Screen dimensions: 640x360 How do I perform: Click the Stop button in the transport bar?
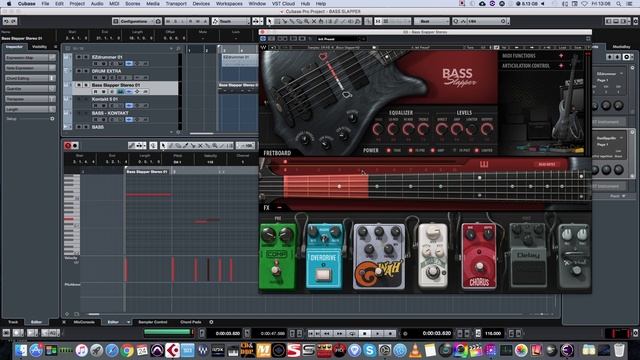tap(364, 333)
